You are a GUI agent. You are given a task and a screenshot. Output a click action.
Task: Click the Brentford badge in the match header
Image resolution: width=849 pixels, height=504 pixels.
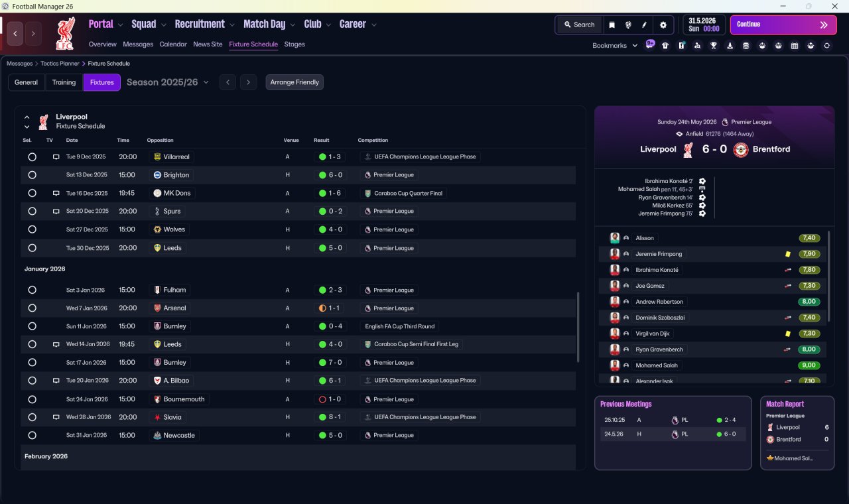click(x=740, y=149)
